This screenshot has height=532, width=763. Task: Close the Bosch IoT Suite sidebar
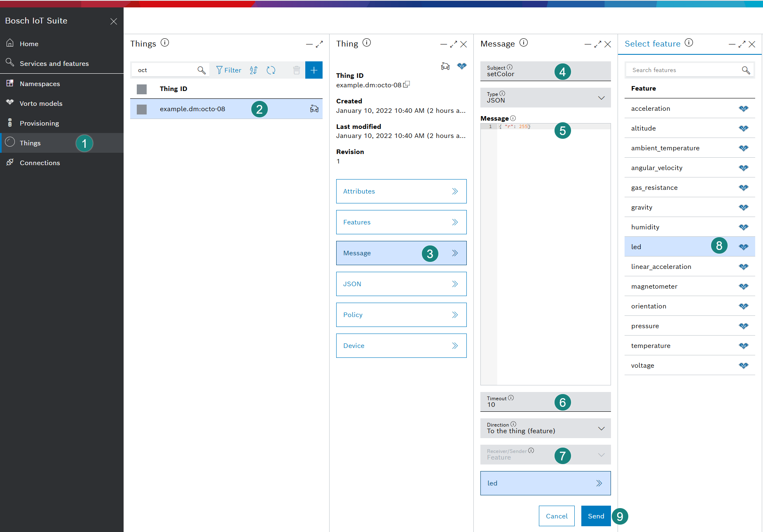pos(114,21)
